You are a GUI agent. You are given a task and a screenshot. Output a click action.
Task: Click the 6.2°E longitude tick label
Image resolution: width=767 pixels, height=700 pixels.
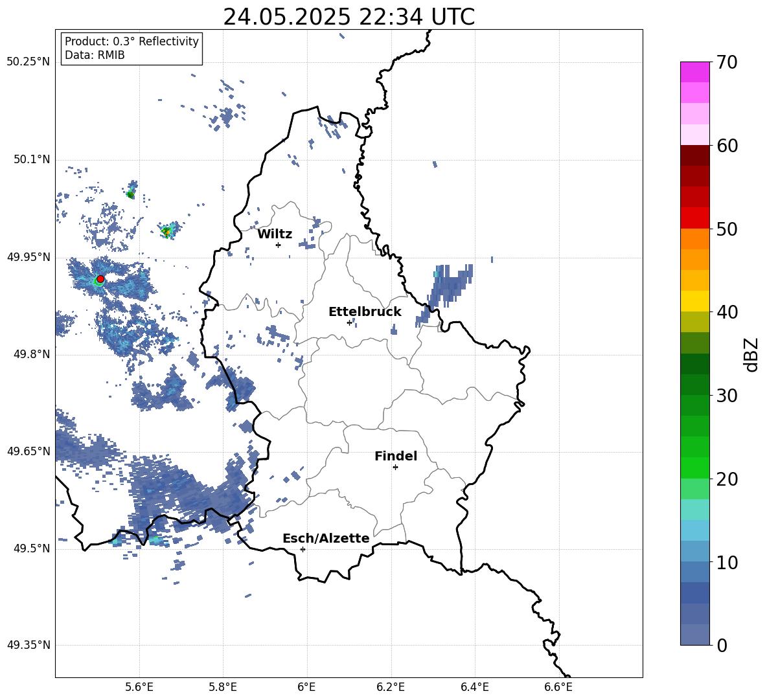391,687
